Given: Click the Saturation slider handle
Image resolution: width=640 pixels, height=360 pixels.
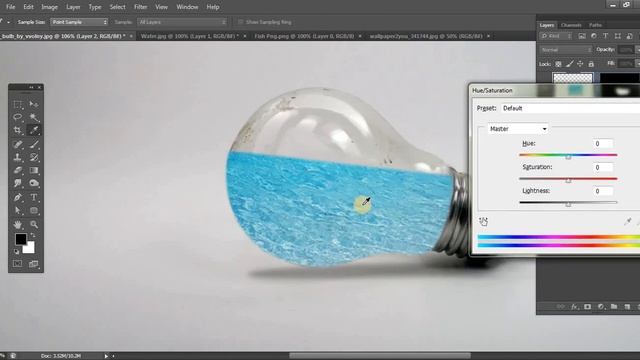Looking at the screenshot, I should coord(568,180).
